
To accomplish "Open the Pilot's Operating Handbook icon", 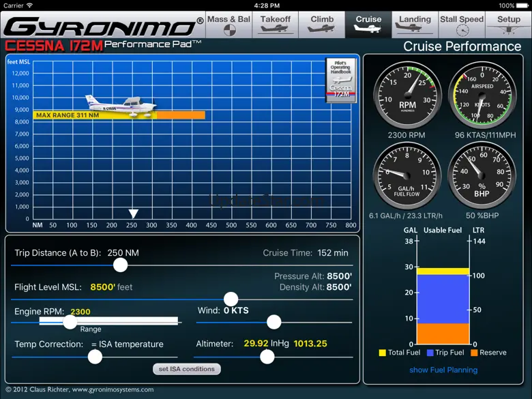I will 340,79.
